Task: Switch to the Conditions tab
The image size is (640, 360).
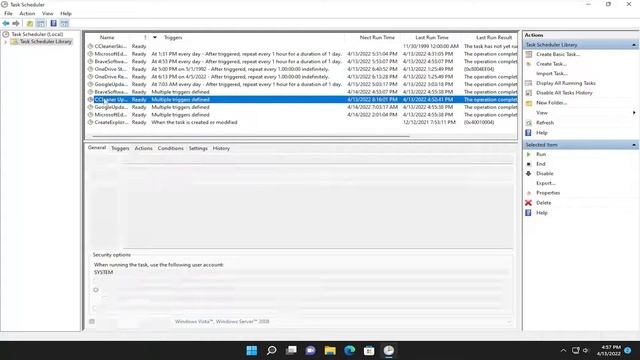Action: pos(171,149)
